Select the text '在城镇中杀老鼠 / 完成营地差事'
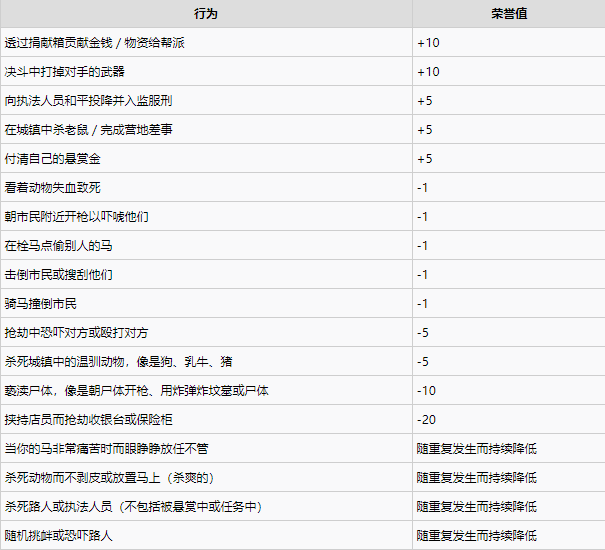 click(x=88, y=130)
